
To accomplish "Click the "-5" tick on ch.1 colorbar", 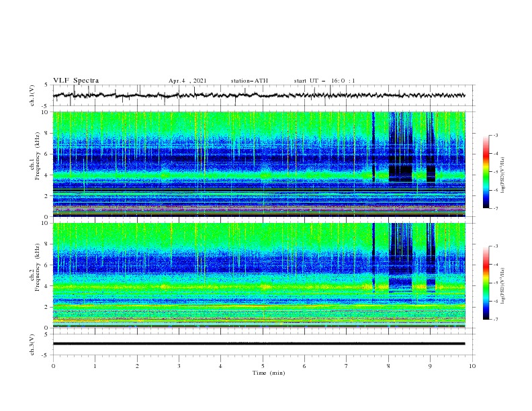I will point(495,172).
